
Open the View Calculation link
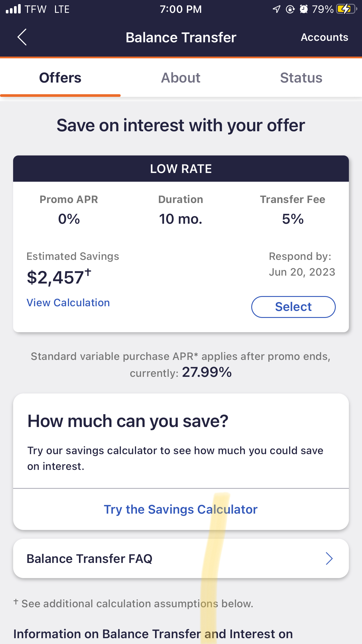pyautogui.click(x=68, y=303)
